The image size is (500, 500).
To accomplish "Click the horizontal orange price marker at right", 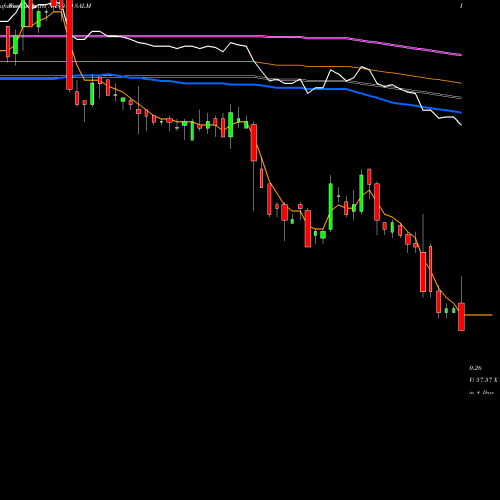I will coord(478,315).
